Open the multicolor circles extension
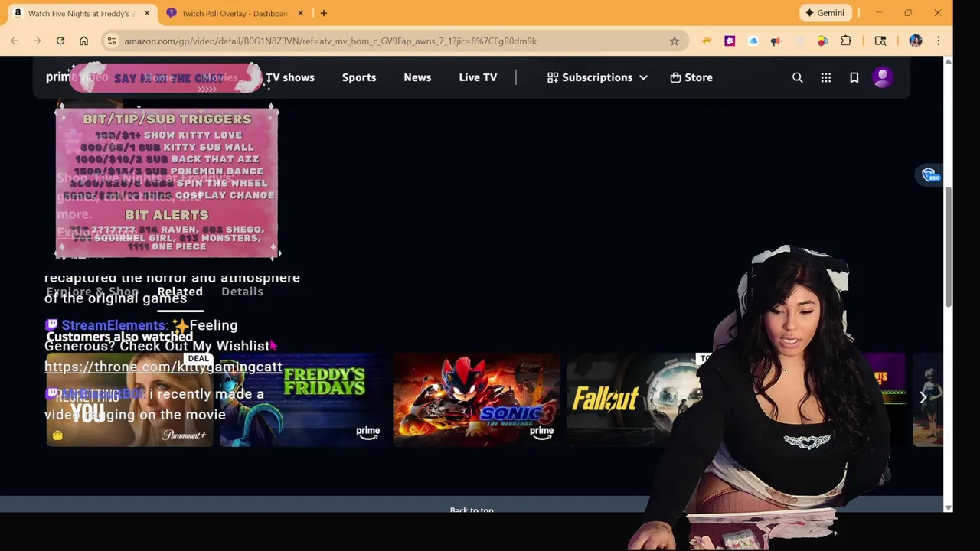 [x=822, y=41]
